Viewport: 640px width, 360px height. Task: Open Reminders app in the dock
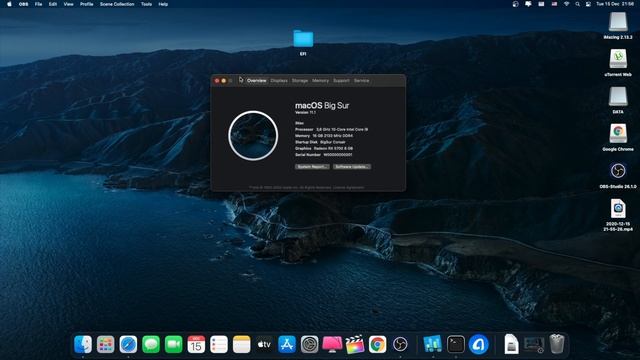(x=219, y=344)
